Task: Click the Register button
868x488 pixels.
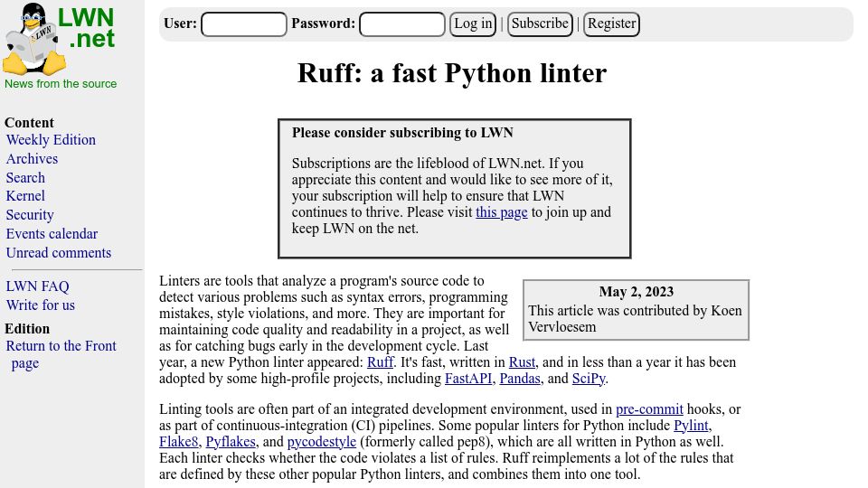Action: coord(612,24)
